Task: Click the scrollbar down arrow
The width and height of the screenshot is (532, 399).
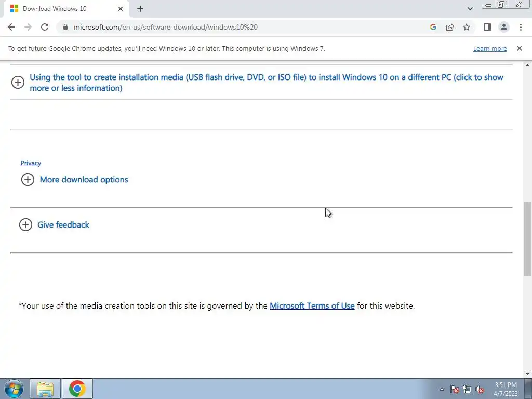Action: coord(528,374)
